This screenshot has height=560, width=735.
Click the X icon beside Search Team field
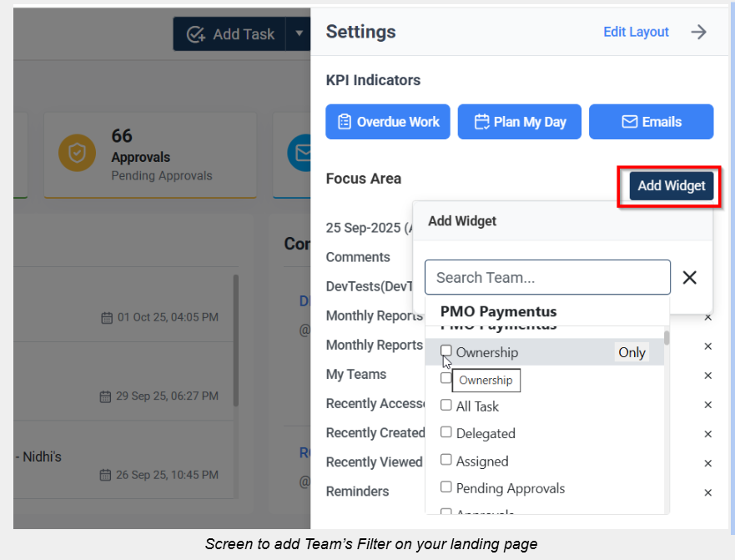point(690,278)
